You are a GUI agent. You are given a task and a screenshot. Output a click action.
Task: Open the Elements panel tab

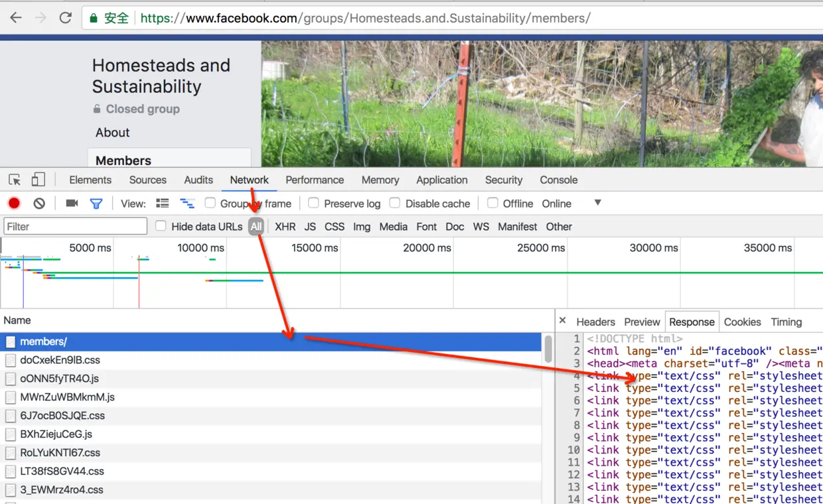click(x=90, y=180)
